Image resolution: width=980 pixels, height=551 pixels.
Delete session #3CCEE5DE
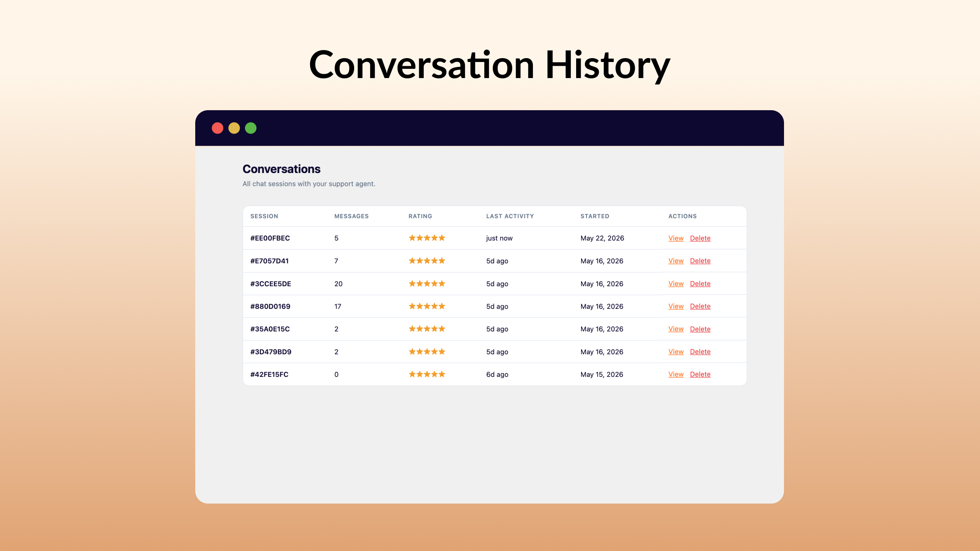[700, 284]
